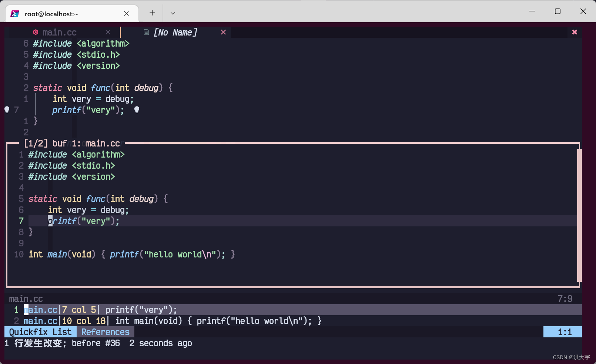
Task: Click int very = debug; in the upper editor
Action: 93,99
